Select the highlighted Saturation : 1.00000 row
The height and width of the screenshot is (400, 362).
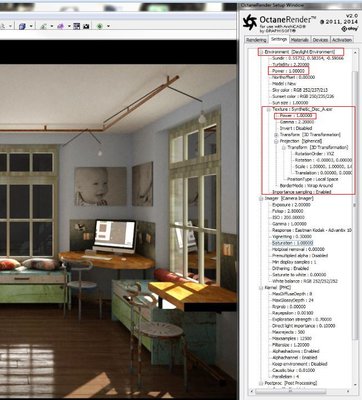[292, 243]
